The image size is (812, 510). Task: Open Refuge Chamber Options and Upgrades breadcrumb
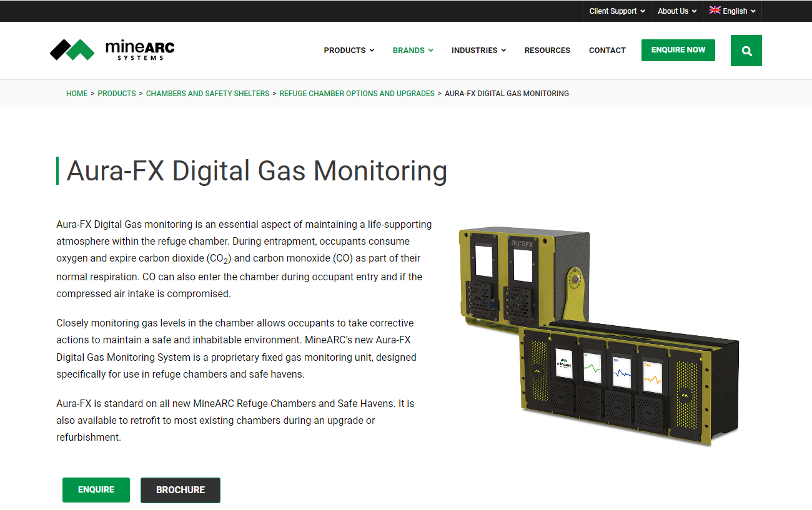(357, 94)
